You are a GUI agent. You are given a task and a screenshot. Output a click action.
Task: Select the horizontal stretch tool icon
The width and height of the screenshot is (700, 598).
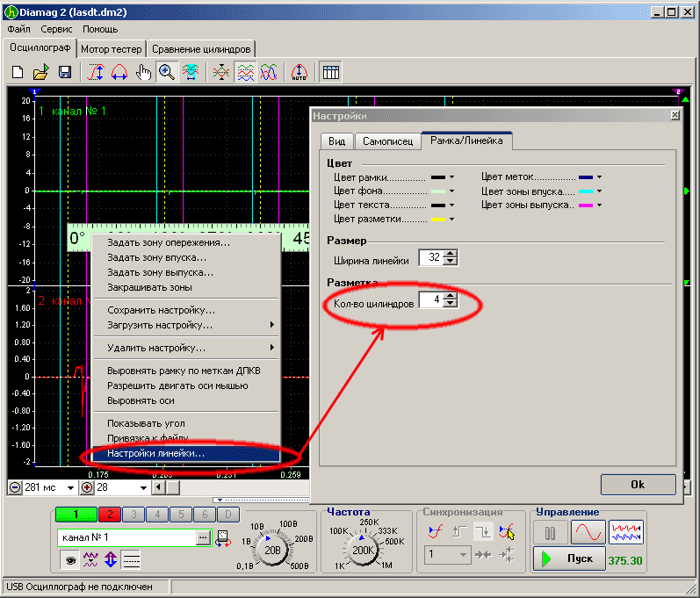(x=119, y=72)
